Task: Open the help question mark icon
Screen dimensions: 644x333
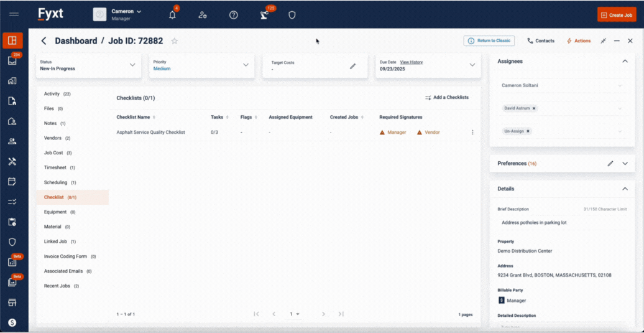Action: 234,15
